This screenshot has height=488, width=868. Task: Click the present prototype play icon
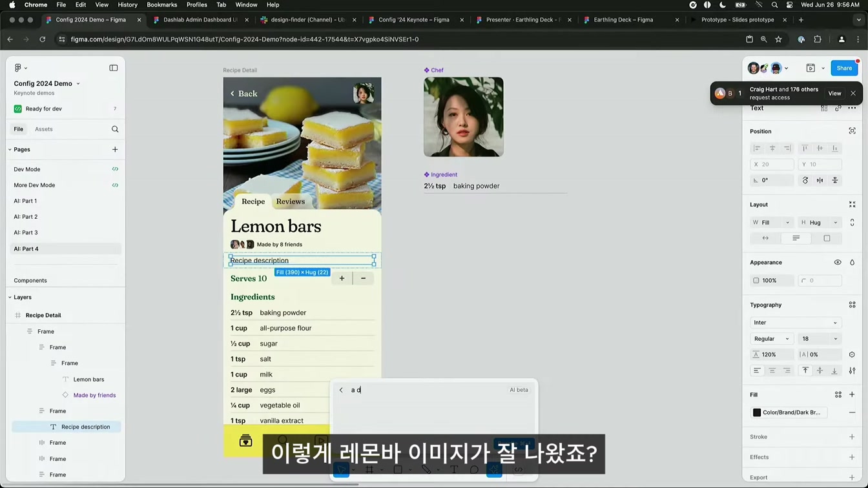(x=811, y=68)
